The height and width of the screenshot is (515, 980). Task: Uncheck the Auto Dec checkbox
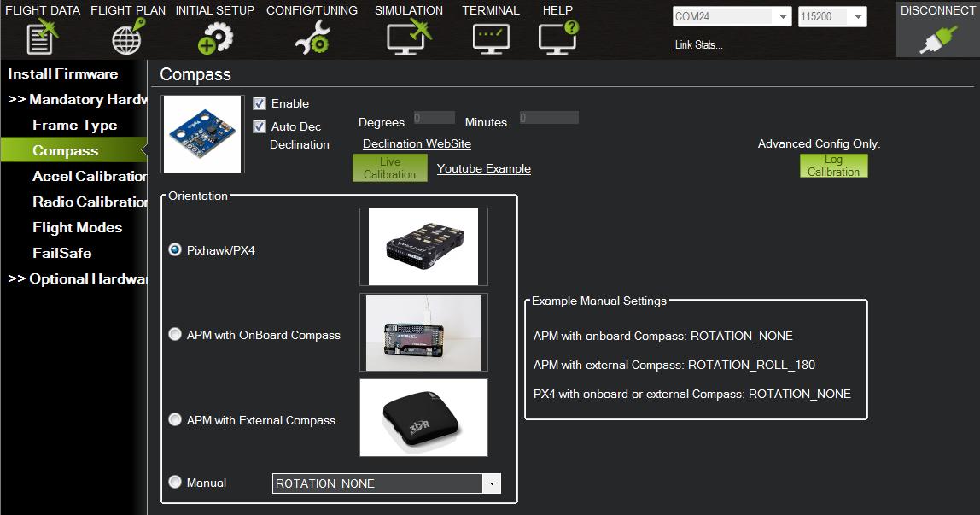click(260, 126)
